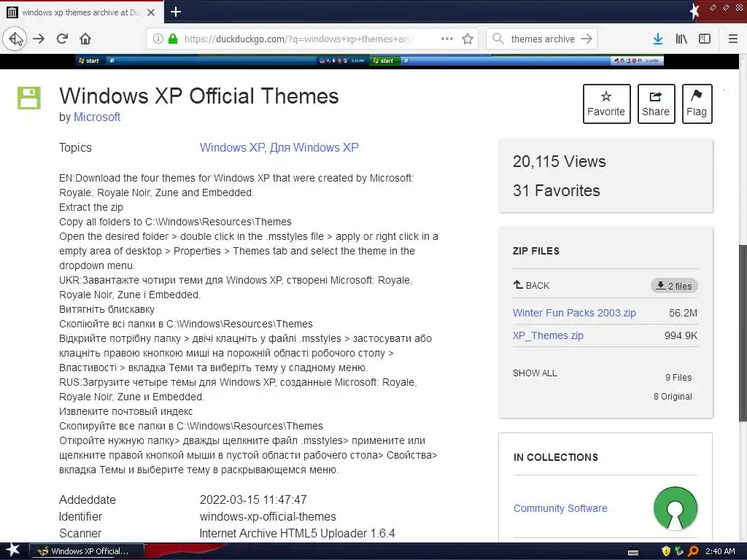
Task: Open the page actions three-dot menu
Action: tap(447, 39)
